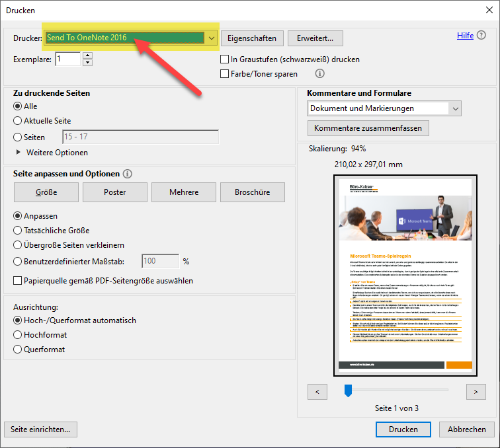
Task: Enable Farbe/Toner sparen checkbox
Action: tap(224, 74)
